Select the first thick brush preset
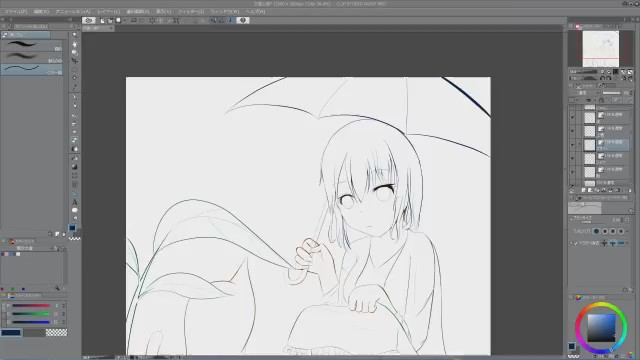Image resolution: width=640 pixels, height=360 pixels. click(x=32, y=45)
